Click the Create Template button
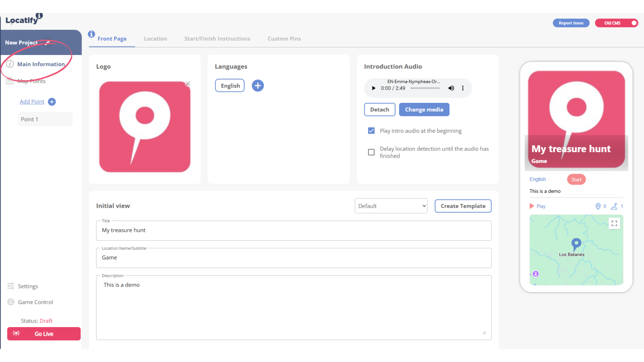 (463, 206)
